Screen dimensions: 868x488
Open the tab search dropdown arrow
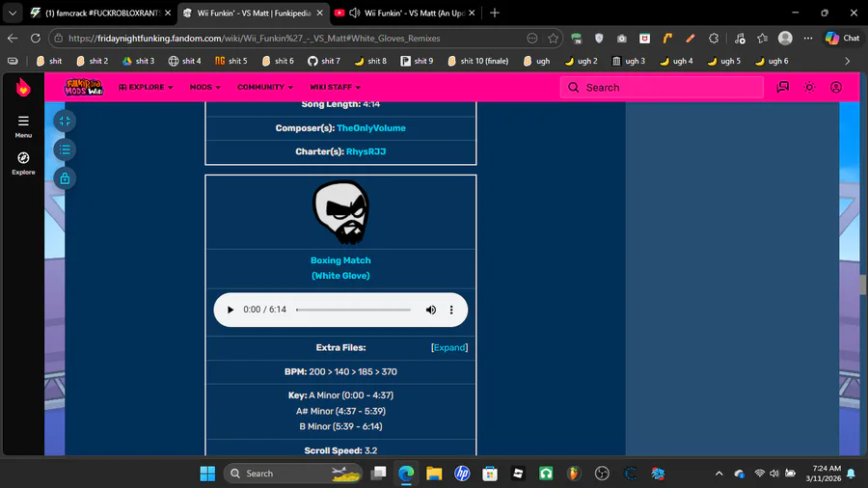13,13
